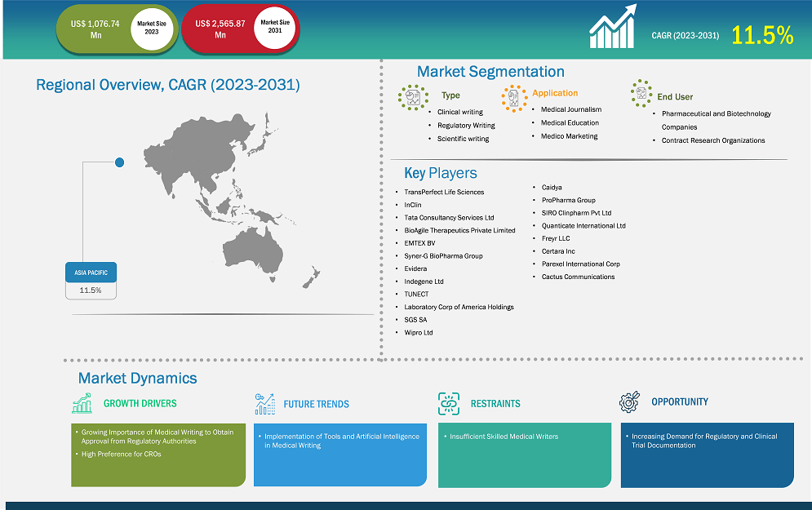Click the 11.5% value under Asia Pacific

[91, 290]
